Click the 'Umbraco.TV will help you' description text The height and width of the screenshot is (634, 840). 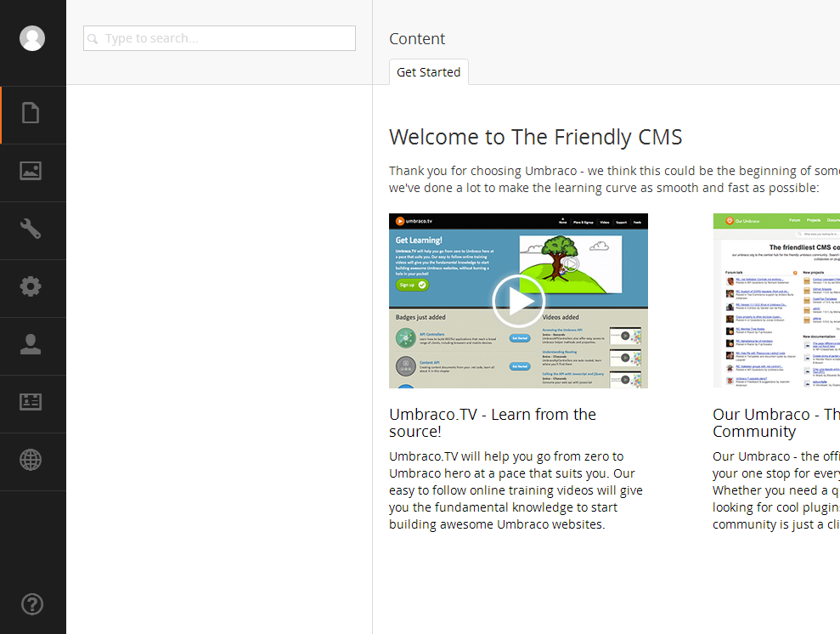click(516, 490)
